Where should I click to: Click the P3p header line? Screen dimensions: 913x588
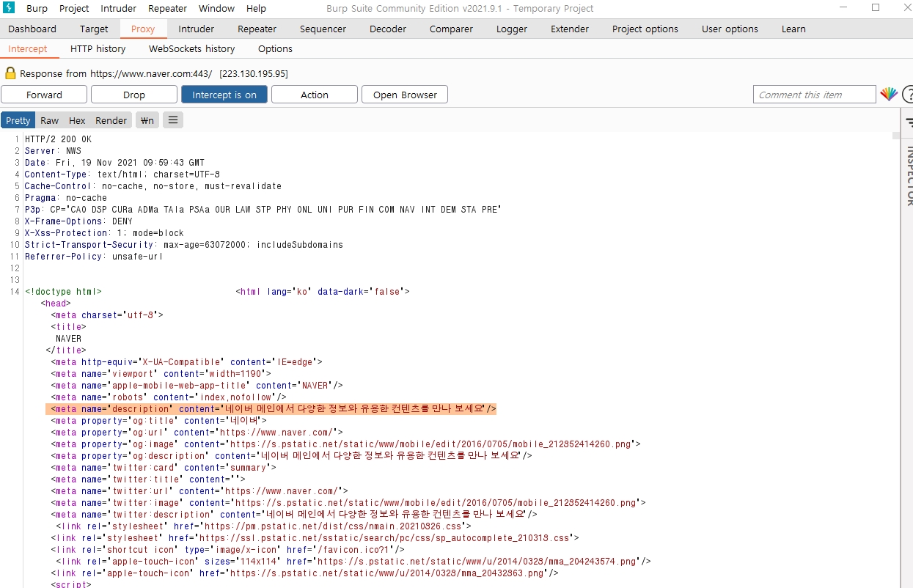point(263,209)
